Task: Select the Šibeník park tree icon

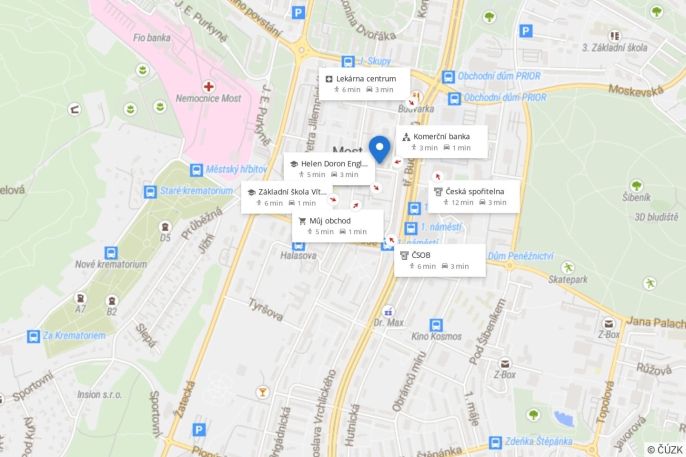Action: click(x=637, y=185)
